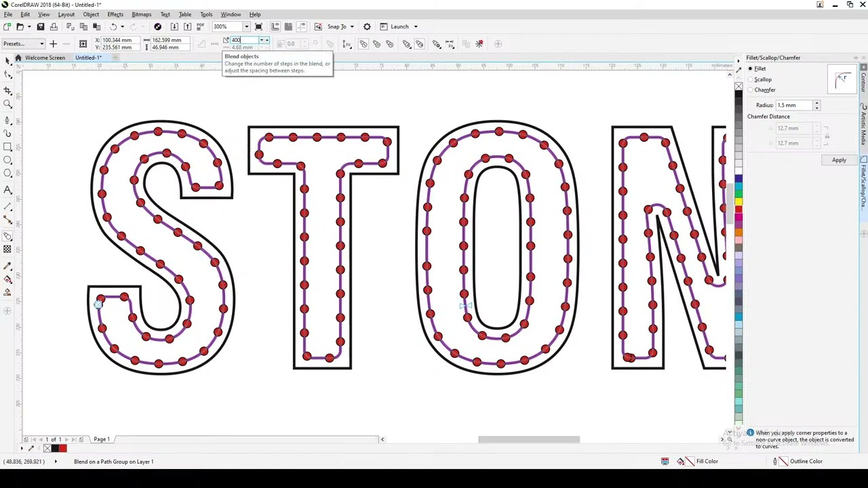Image resolution: width=868 pixels, height=488 pixels.
Task: Select the Polygon tool
Action: pos(7,174)
